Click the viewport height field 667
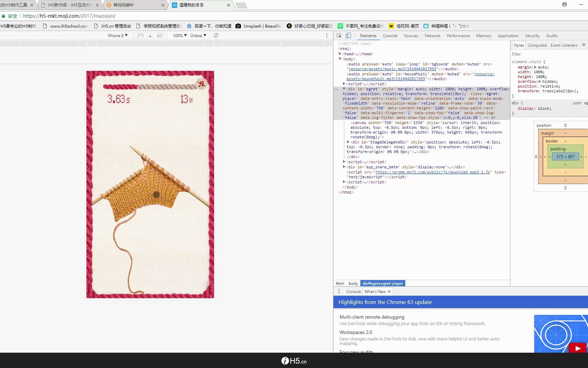Viewport: 588px width, 368px height. [160, 36]
